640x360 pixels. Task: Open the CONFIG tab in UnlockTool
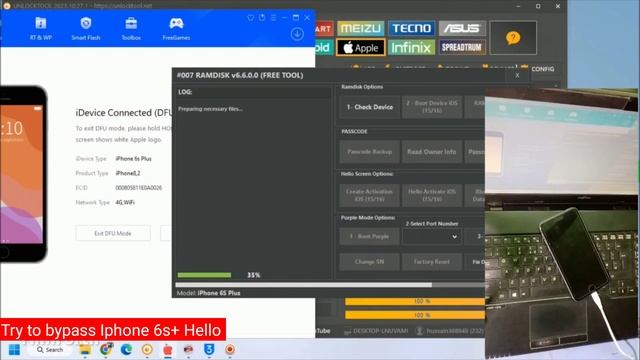pos(542,69)
